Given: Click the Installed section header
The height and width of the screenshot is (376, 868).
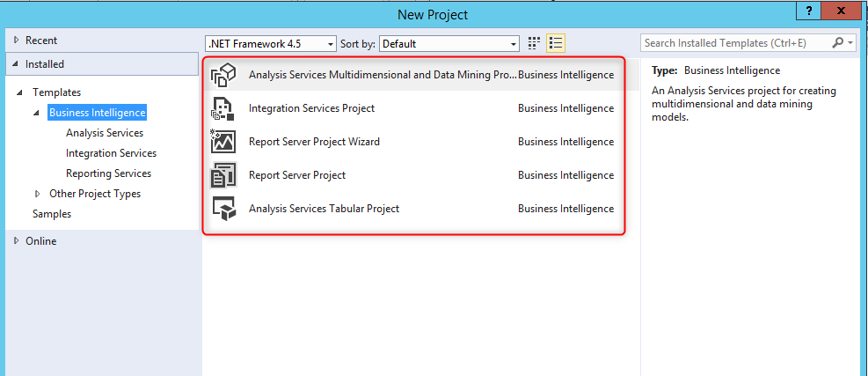Looking at the screenshot, I should coord(102,64).
